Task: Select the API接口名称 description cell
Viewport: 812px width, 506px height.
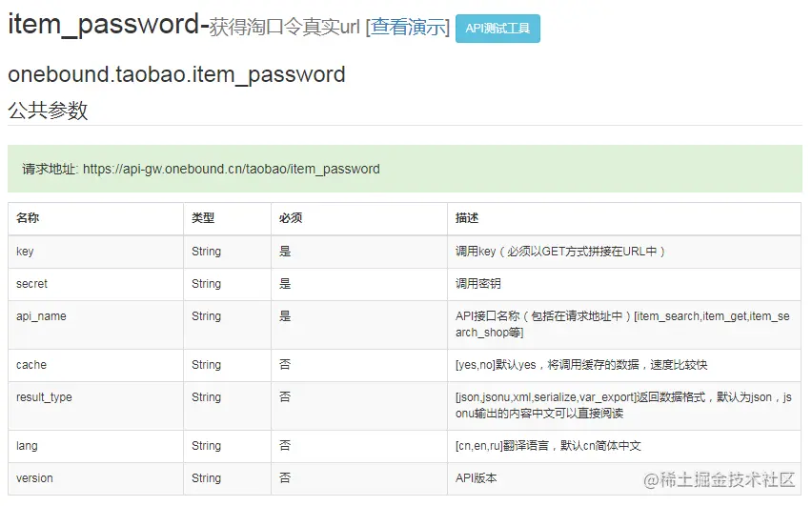Action: coord(622,324)
